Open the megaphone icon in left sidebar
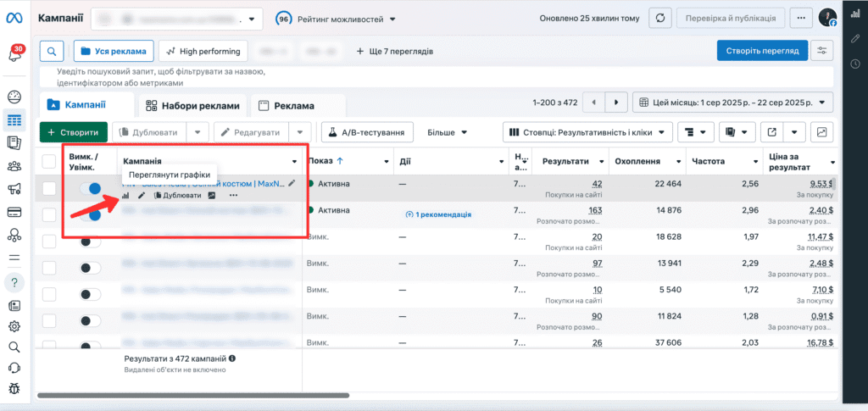 coord(14,189)
